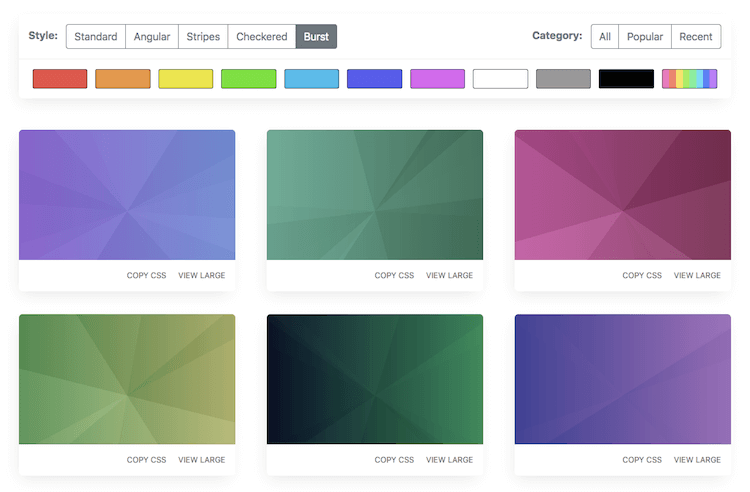The height and width of the screenshot is (492, 750).
Task: Select the multicolor rainbow swatch
Action: point(689,79)
